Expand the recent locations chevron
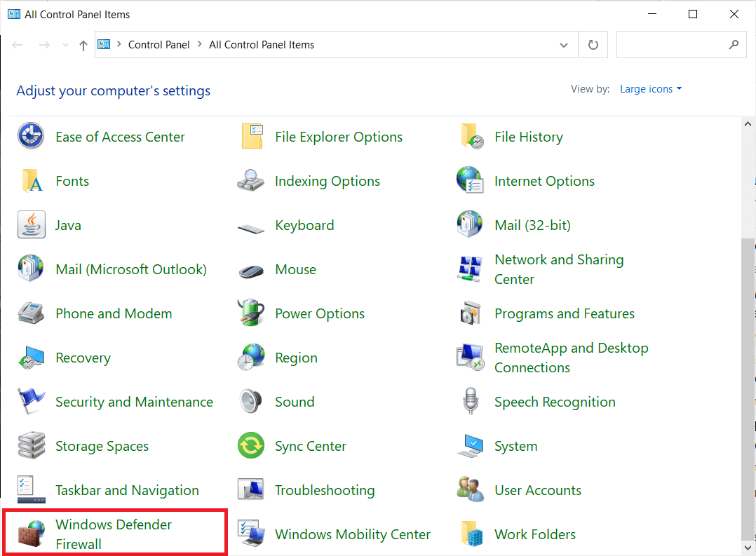 tap(65, 45)
